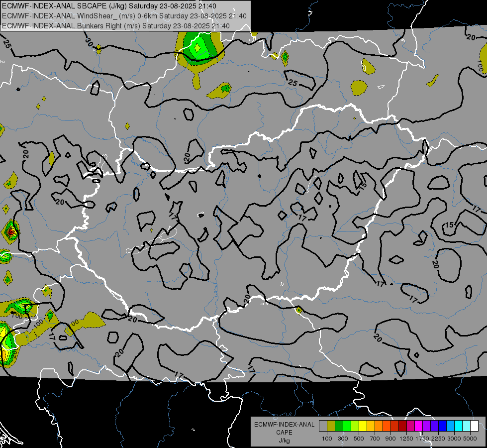This screenshot has width=487, height=448.
Task: Click the SBCAPE (J/kg) title line
Action: [x=109, y=6]
